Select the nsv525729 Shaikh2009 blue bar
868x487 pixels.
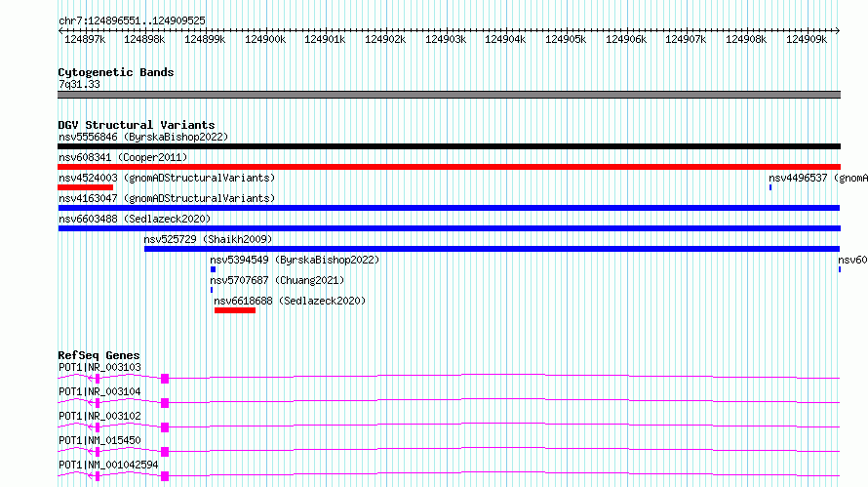493,249
